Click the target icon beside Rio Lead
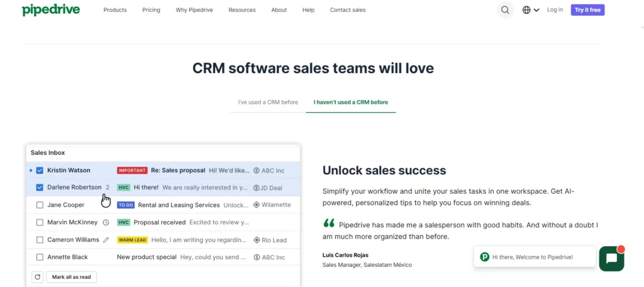 coord(257,240)
